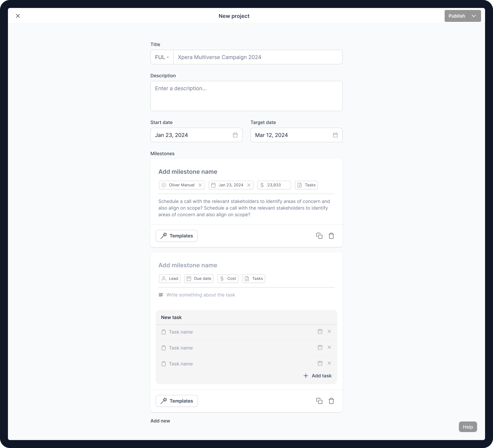This screenshot has width=493, height=448.
Task: Click the Tasks chip in second milestone
Action: pyautogui.click(x=254, y=279)
